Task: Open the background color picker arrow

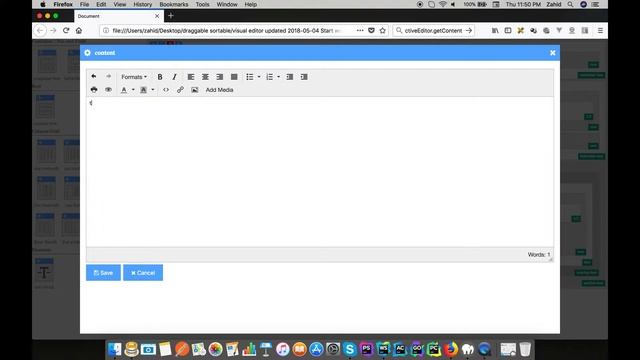Action: [153, 90]
